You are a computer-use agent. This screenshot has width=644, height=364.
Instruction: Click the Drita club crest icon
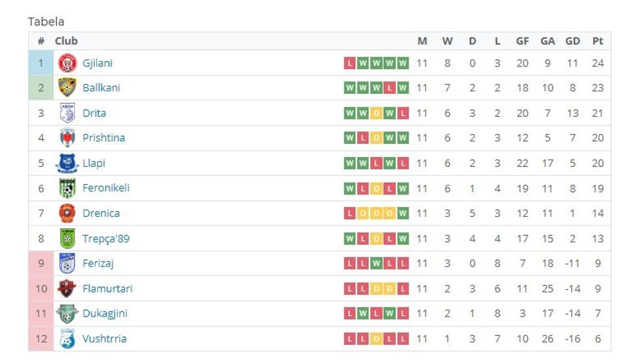(x=67, y=113)
